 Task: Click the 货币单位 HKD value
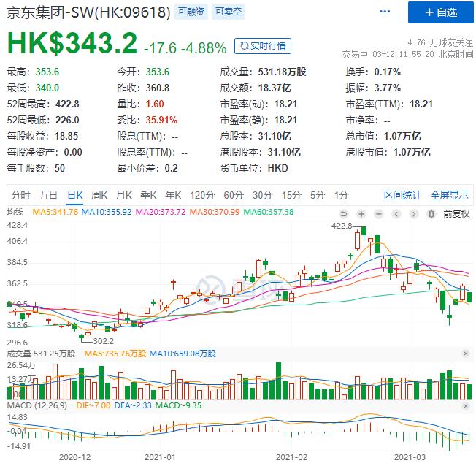click(277, 168)
